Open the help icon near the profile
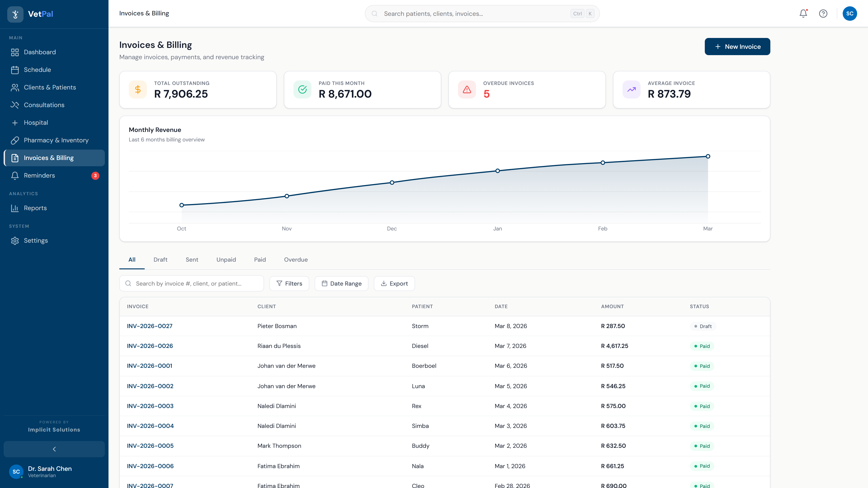The height and width of the screenshot is (488, 868). pos(823,14)
